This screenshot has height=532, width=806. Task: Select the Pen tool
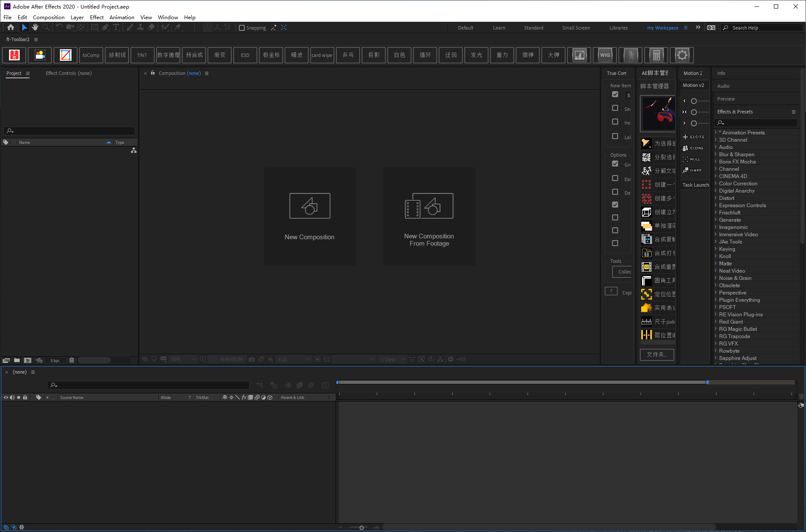(x=105, y=27)
